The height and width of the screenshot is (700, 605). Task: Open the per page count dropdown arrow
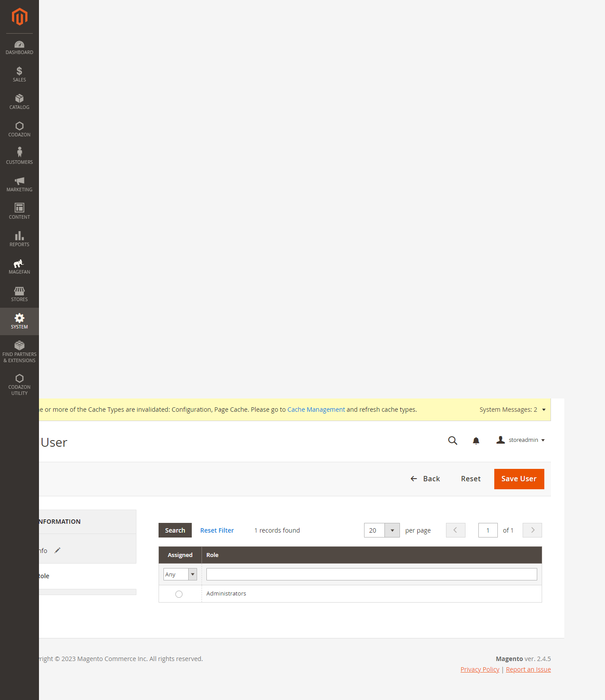click(392, 530)
